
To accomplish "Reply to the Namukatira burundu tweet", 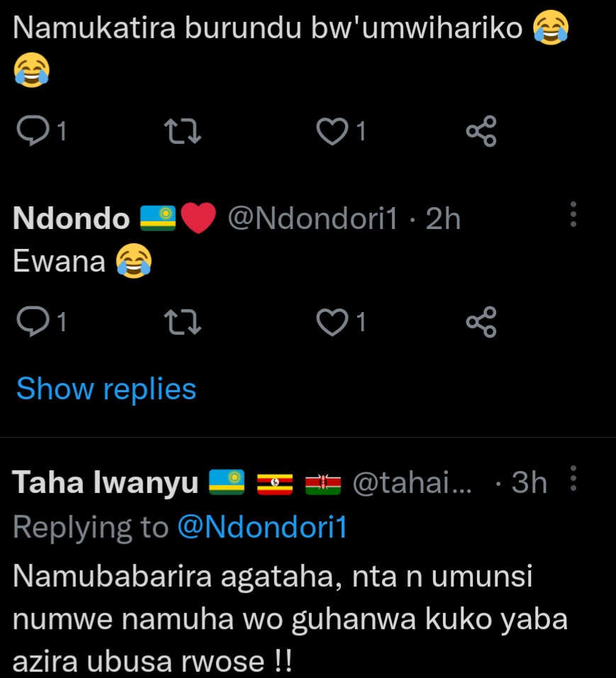I will [x=32, y=132].
